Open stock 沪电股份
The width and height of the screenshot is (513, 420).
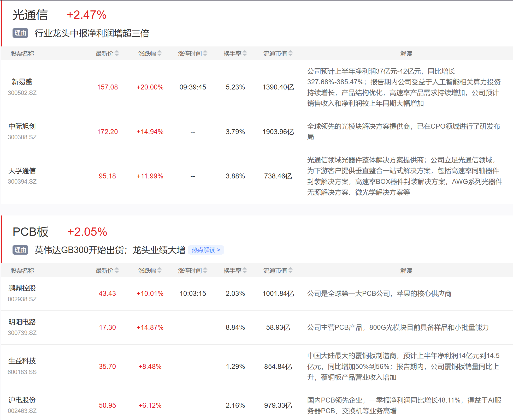point(22,400)
